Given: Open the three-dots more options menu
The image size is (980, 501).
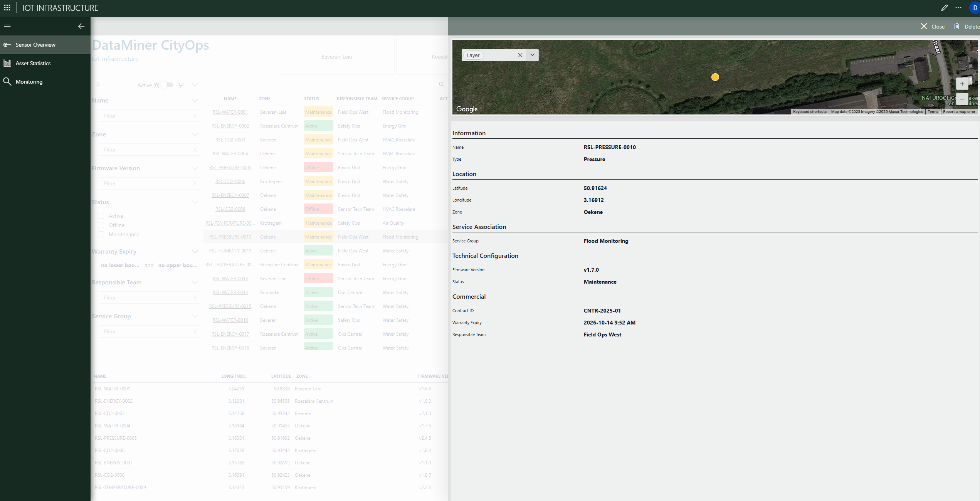Looking at the screenshot, I should click(958, 8).
